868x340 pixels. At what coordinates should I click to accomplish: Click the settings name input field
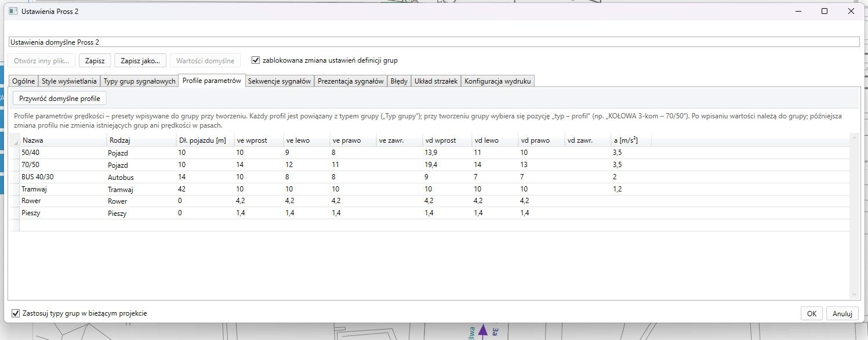(x=434, y=42)
